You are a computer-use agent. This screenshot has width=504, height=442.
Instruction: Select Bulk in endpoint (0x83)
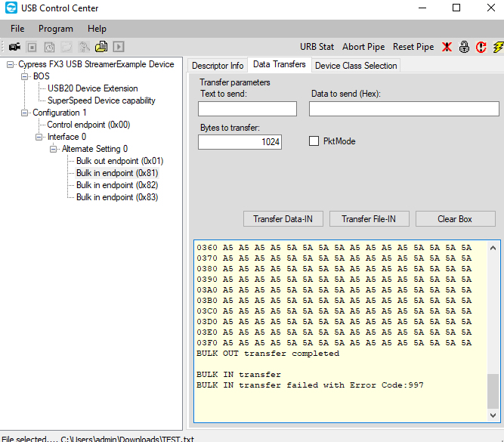pos(117,197)
